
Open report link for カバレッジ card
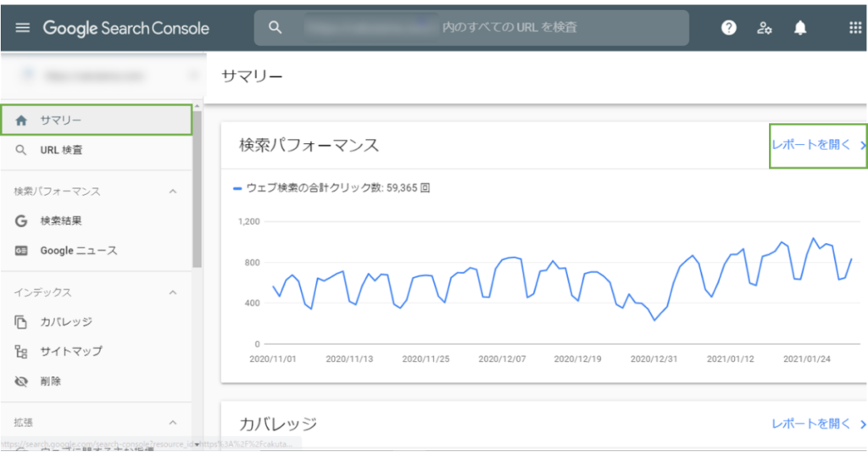(x=818, y=424)
